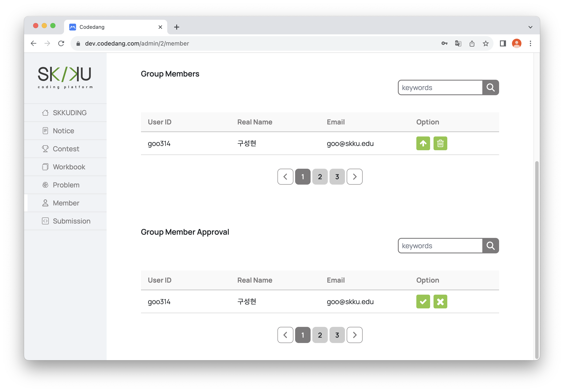Toggle rejection for goo314 in approval section
This screenshot has width=564, height=392.
pos(440,302)
